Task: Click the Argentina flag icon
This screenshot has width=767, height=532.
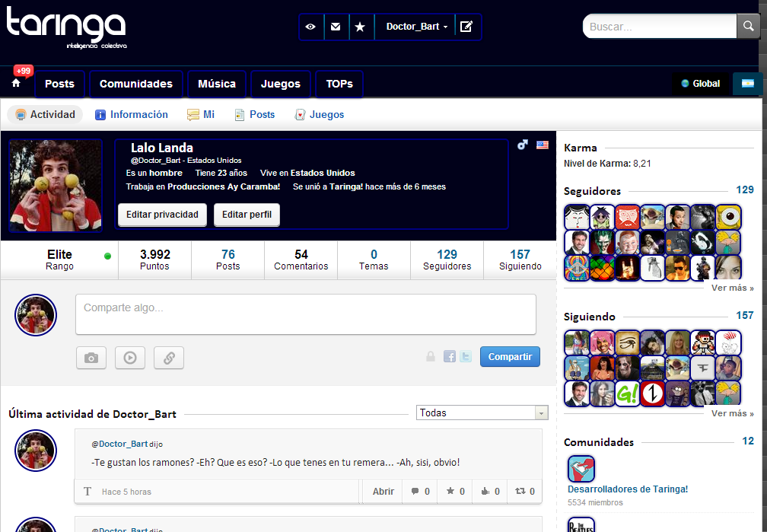Action: (x=747, y=84)
